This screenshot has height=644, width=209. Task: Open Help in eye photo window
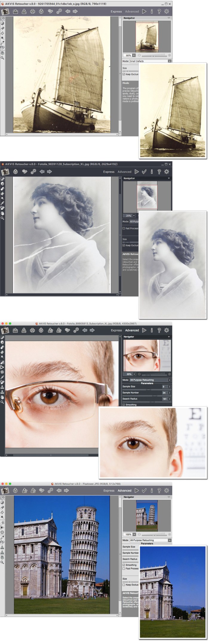[159, 330]
